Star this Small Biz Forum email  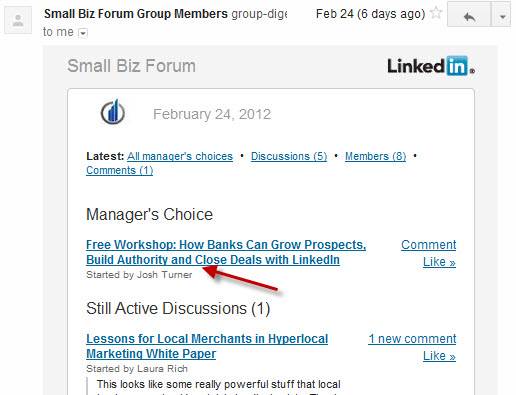point(436,14)
